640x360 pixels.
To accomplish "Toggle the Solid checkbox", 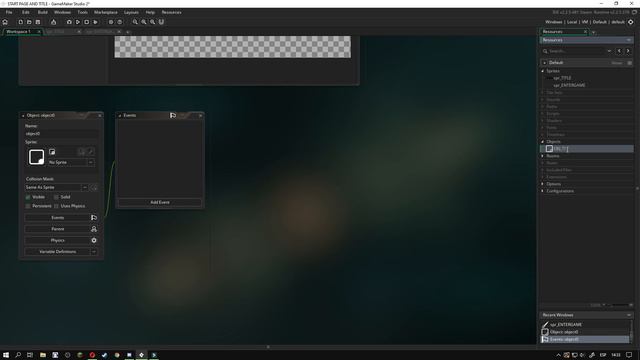I will pos(56,197).
